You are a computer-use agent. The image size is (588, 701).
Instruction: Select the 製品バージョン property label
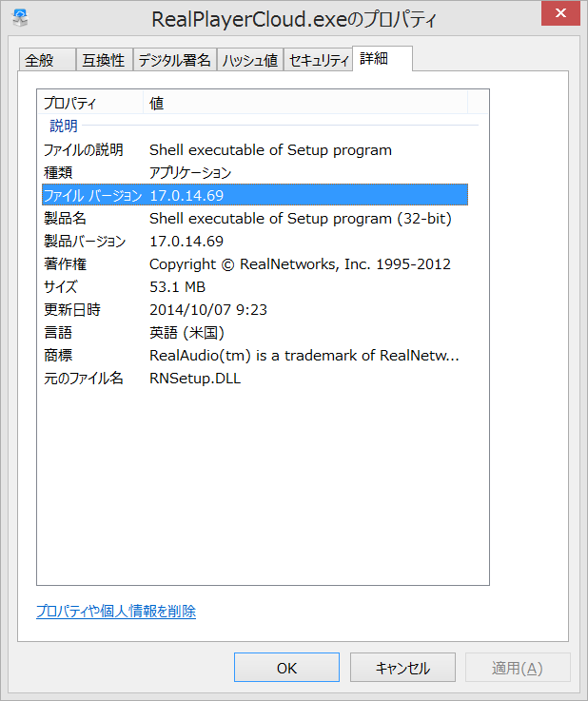point(85,242)
